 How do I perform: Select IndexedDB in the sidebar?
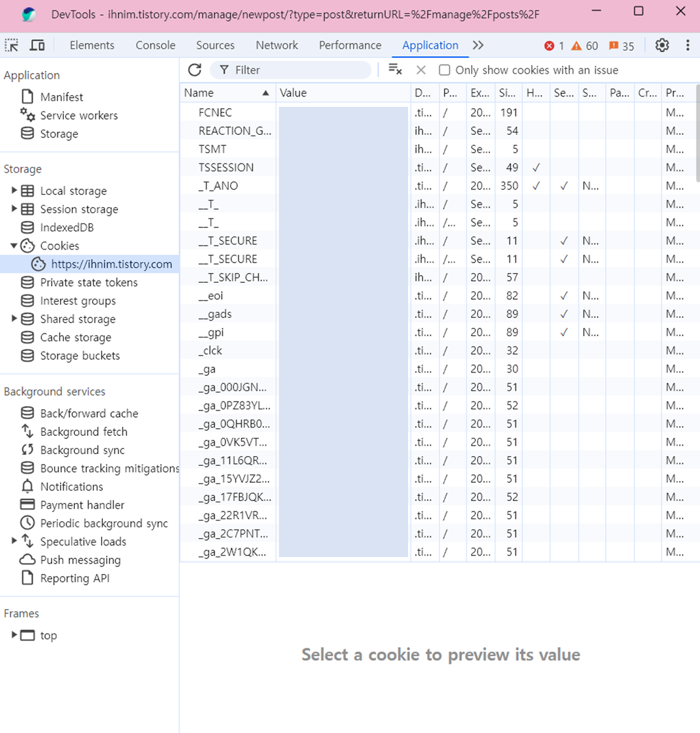click(x=67, y=227)
